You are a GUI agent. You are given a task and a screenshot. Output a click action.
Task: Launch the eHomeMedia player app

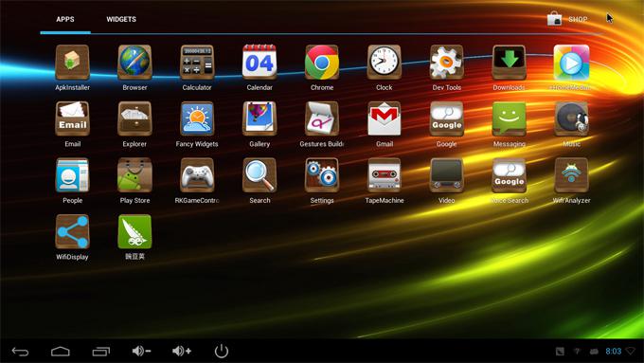(x=571, y=63)
